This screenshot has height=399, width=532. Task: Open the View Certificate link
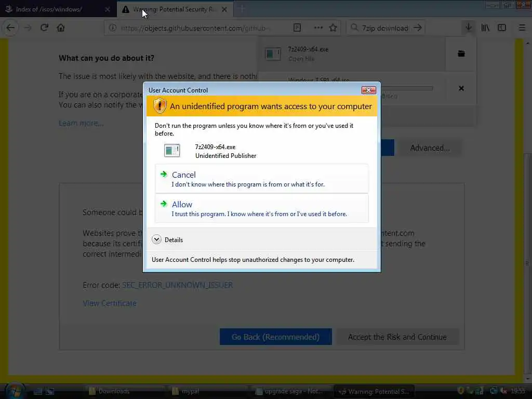coord(110,303)
